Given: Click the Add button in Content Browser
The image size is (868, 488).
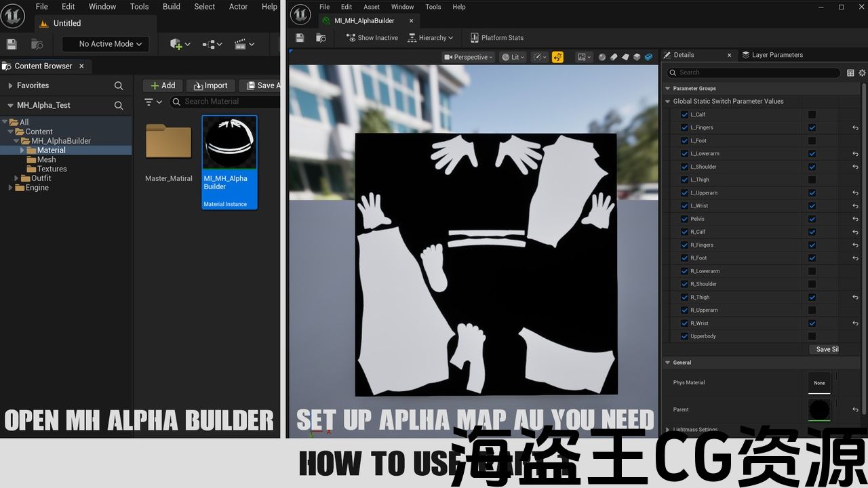Looking at the screenshot, I should pyautogui.click(x=163, y=85).
